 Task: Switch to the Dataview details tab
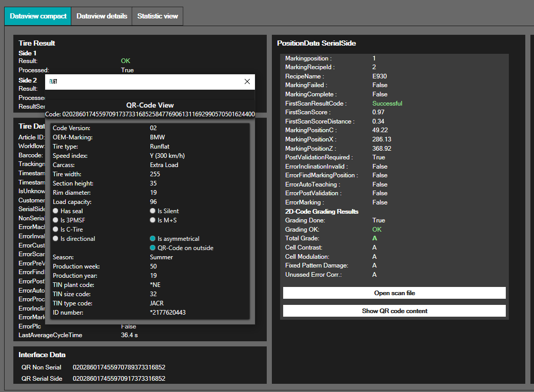click(x=102, y=16)
